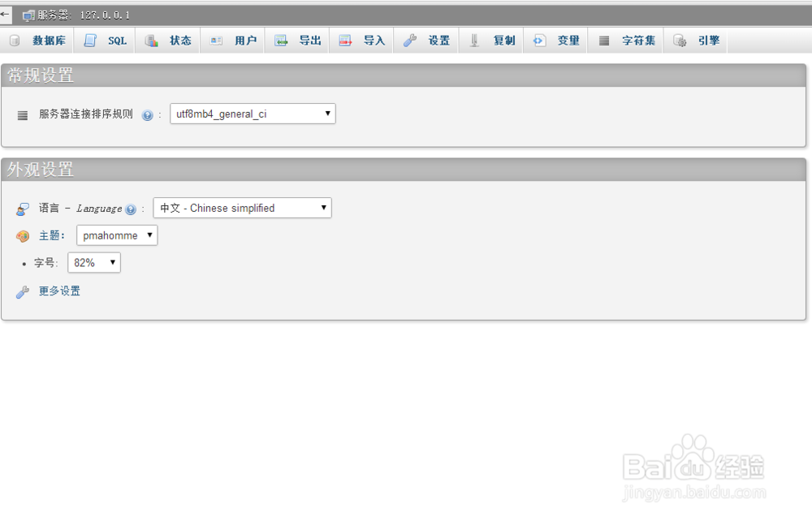Click the Status chart icon
The width and height of the screenshot is (812, 521).
[x=151, y=41]
